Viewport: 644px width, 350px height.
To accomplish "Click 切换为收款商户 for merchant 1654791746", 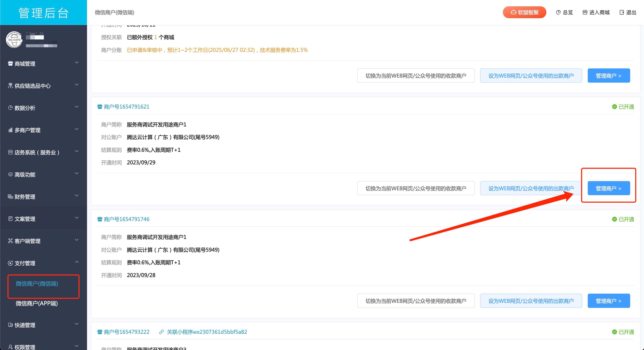I will [x=416, y=301].
